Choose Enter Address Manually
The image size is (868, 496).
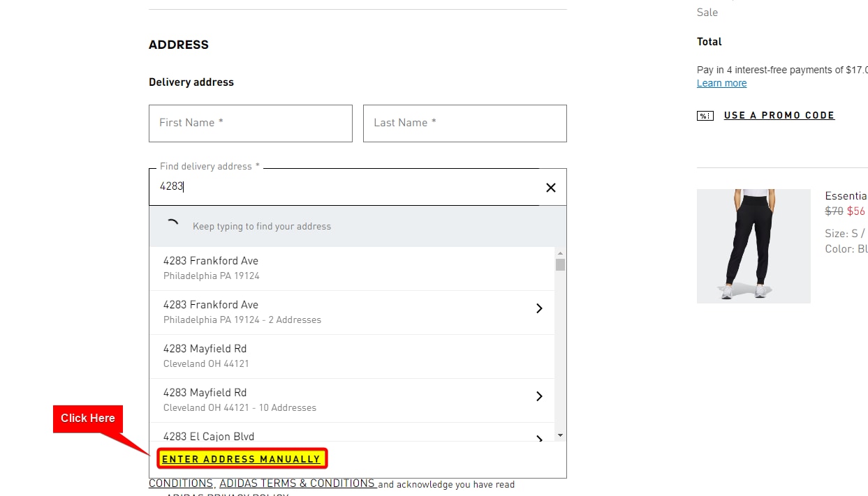point(242,459)
